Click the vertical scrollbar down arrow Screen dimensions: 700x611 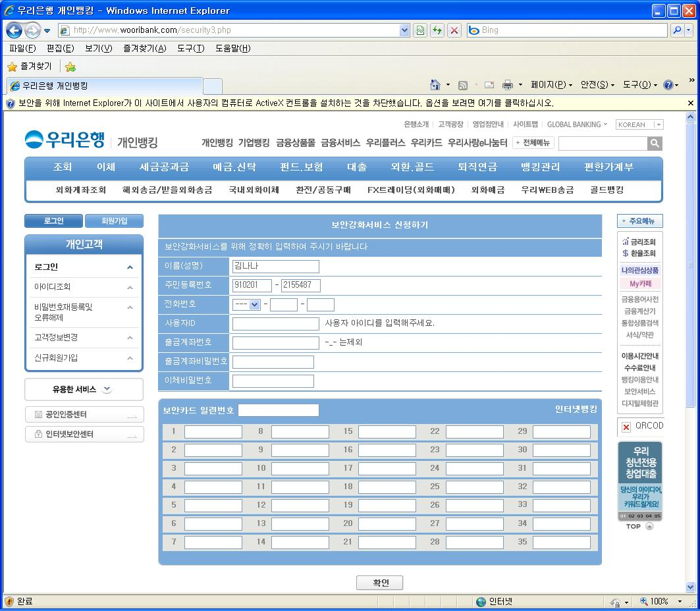point(690,587)
